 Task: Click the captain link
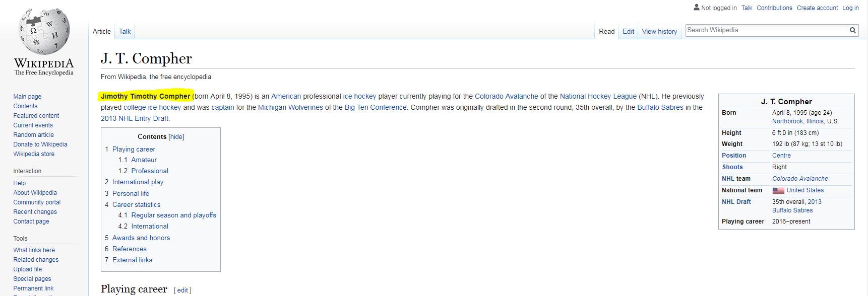coord(222,107)
